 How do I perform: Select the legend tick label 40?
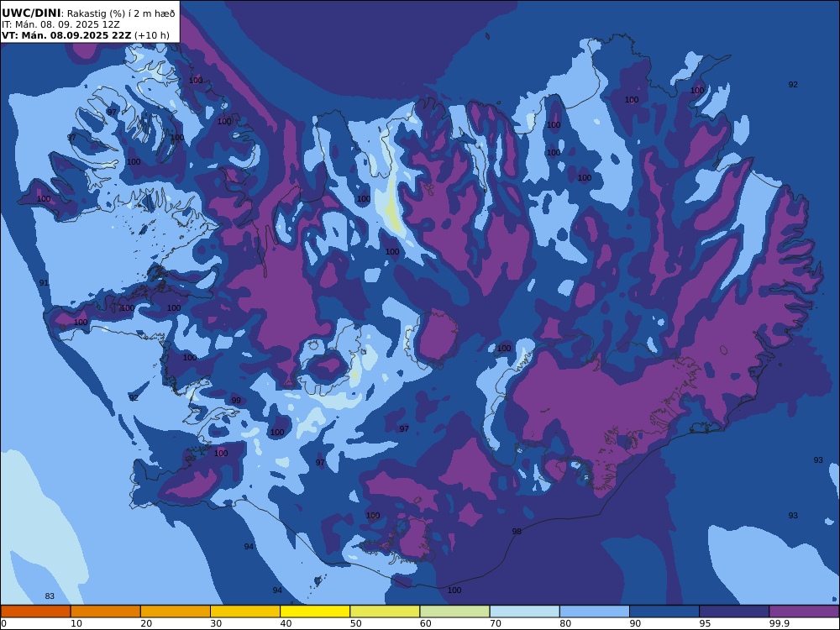(x=286, y=623)
